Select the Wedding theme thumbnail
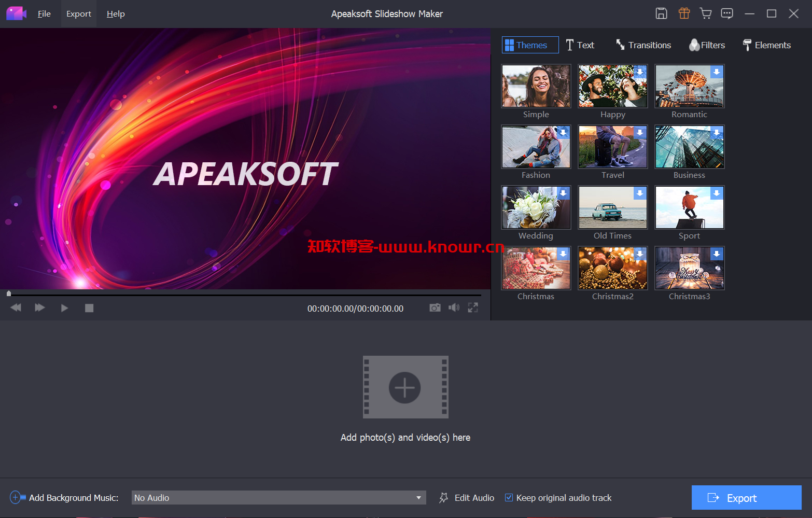812x518 pixels. click(x=536, y=207)
